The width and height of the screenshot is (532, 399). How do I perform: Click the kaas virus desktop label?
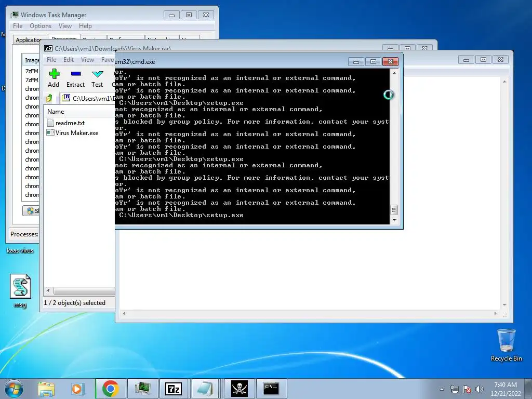20,251
